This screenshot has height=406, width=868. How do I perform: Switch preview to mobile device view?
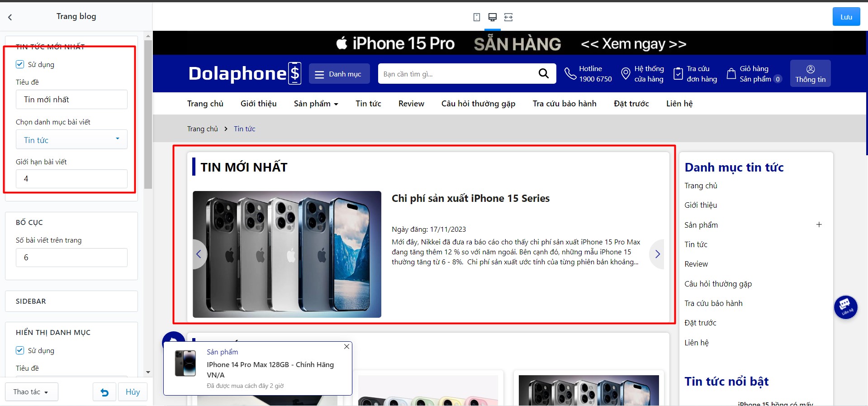point(476,17)
